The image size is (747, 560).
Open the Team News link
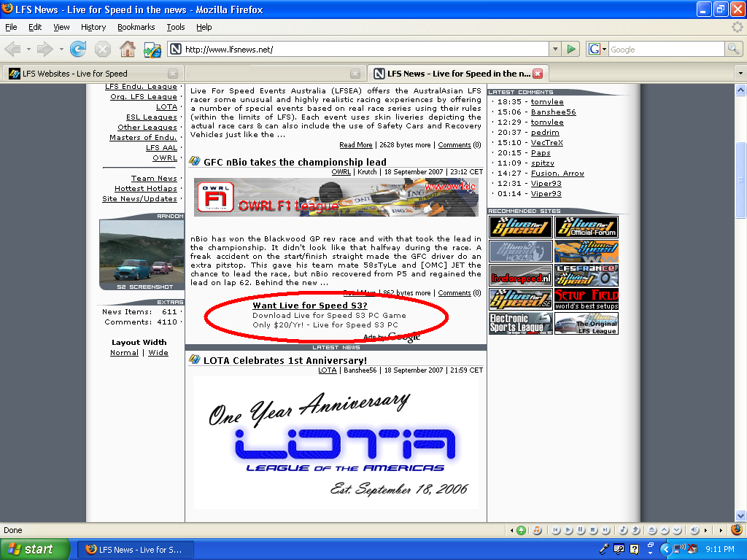(154, 178)
